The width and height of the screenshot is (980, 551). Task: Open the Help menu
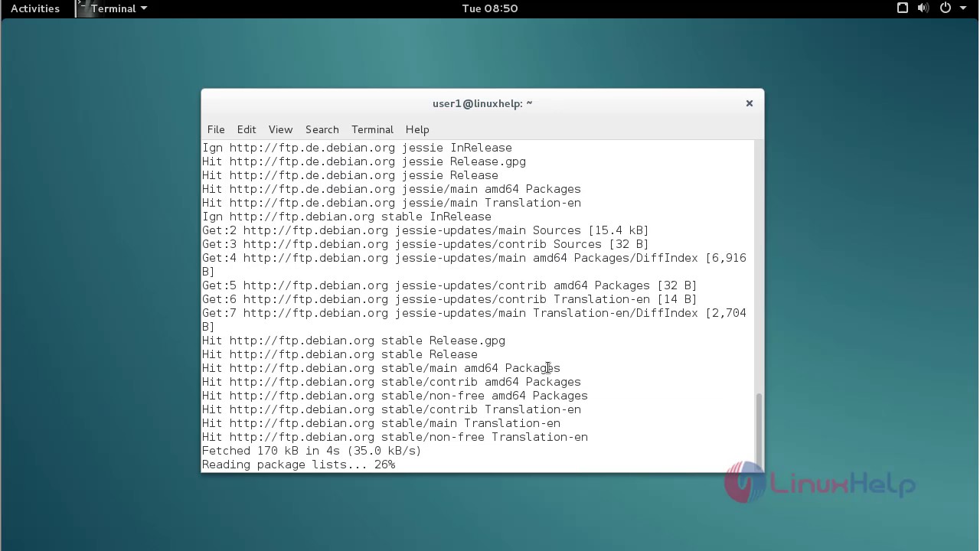coord(417,129)
